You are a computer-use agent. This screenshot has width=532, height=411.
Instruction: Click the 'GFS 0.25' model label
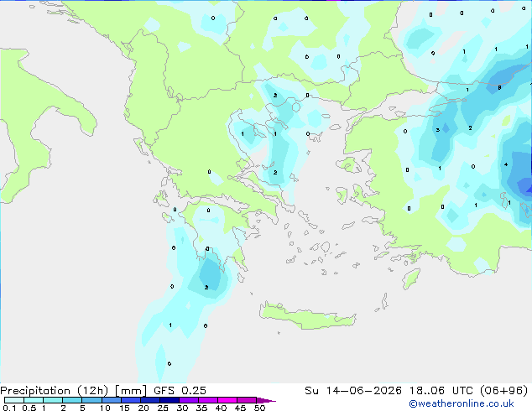click(180, 391)
